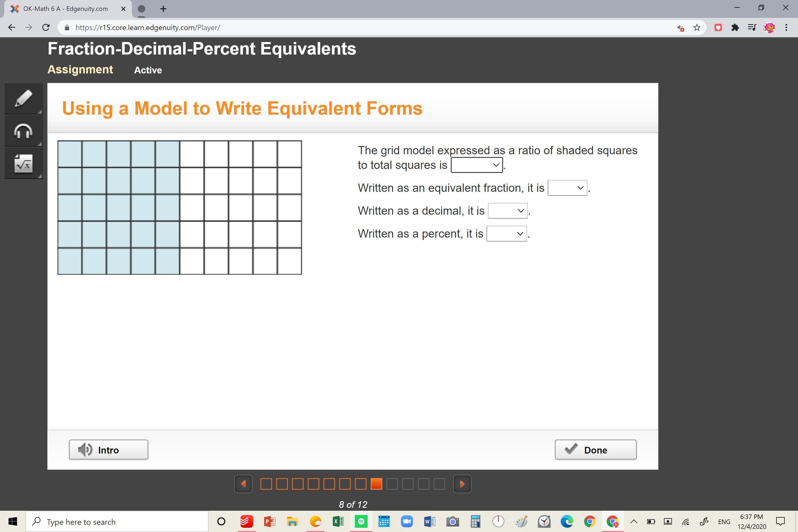Go to next activity arrow
The image size is (798, 532).
[x=462, y=484]
